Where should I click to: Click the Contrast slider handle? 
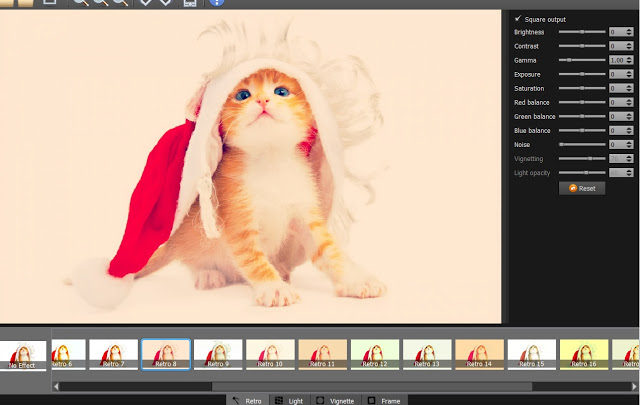pos(581,46)
